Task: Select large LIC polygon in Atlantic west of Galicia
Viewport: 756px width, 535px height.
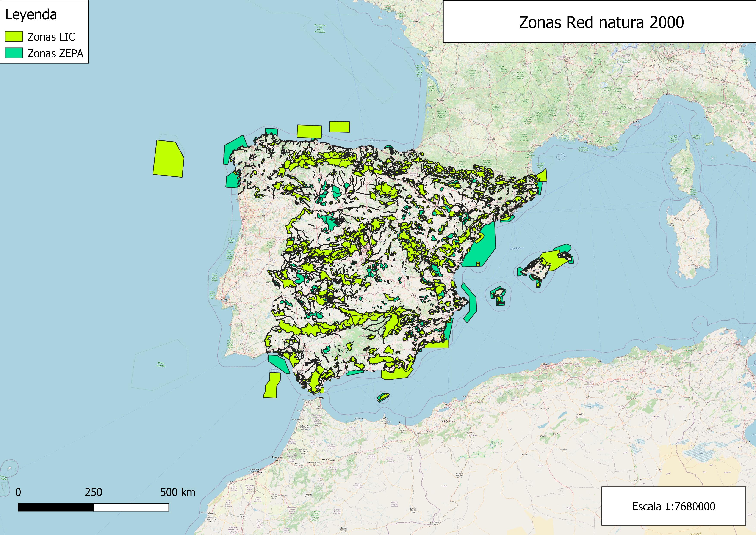Action: pyautogui.click(x=168, y=159)
